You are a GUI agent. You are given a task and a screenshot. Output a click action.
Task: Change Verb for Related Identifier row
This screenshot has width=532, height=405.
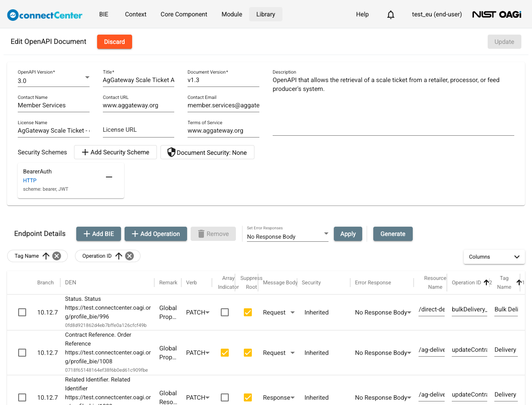(198, 397)
